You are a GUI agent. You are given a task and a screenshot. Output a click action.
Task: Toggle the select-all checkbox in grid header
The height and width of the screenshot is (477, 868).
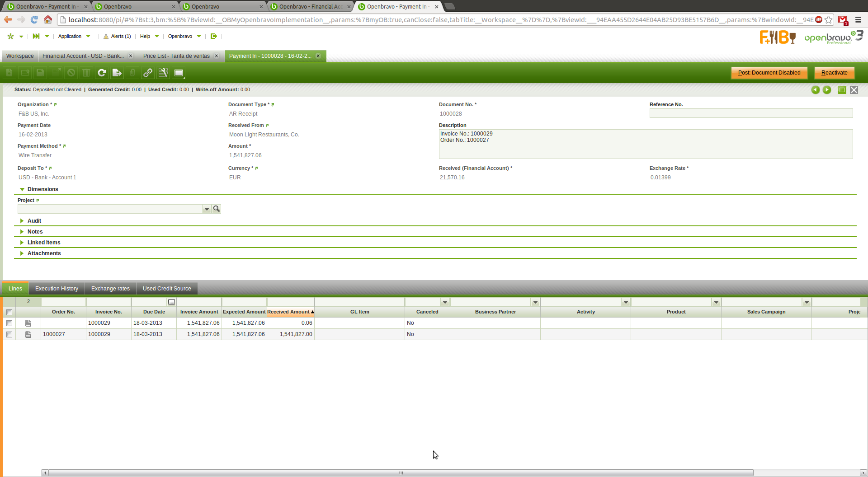click(x=9, y=312)
